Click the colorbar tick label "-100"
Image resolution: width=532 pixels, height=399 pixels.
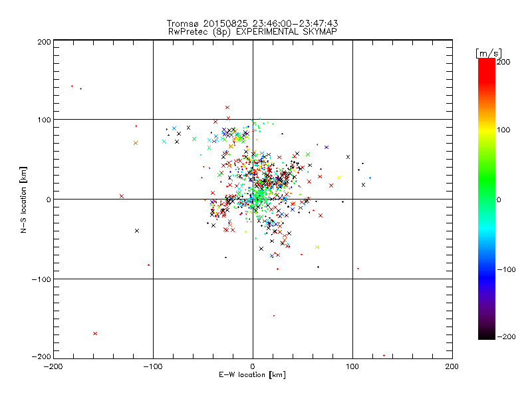506,269
